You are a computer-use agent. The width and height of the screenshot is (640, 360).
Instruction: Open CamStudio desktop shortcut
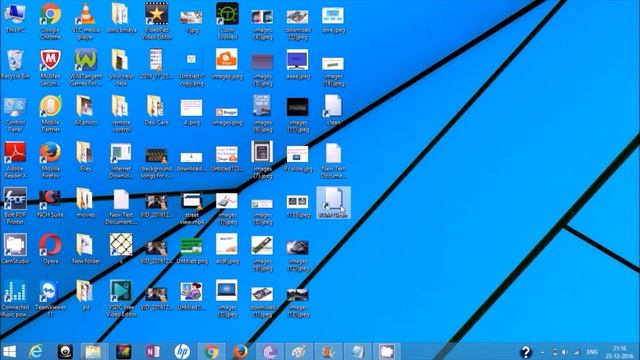(x=15, y=249)
